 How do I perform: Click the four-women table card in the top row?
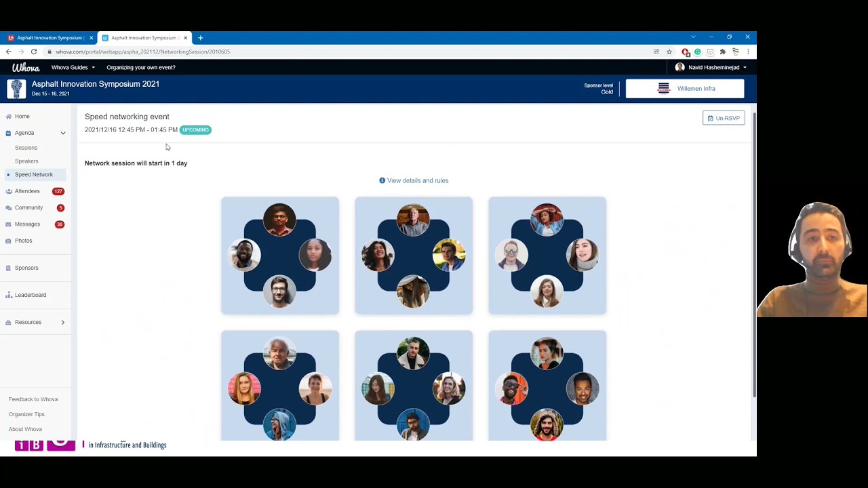coord(547,256)
